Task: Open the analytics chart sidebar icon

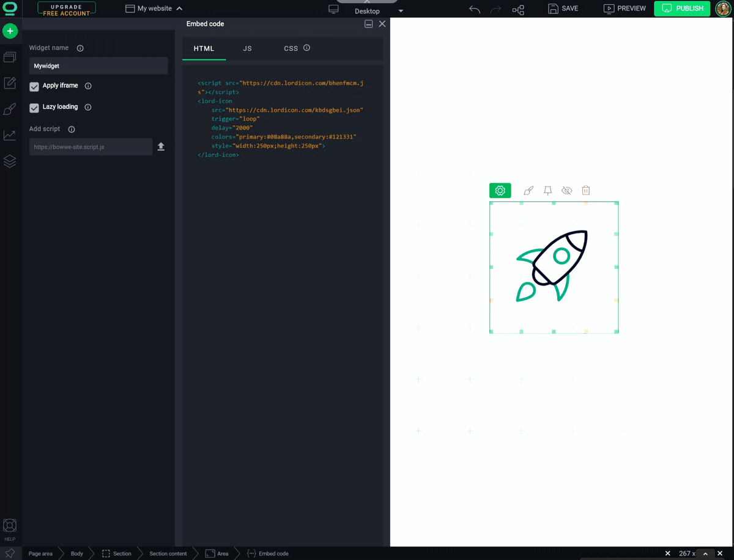Action: click(x=10, y=135)
